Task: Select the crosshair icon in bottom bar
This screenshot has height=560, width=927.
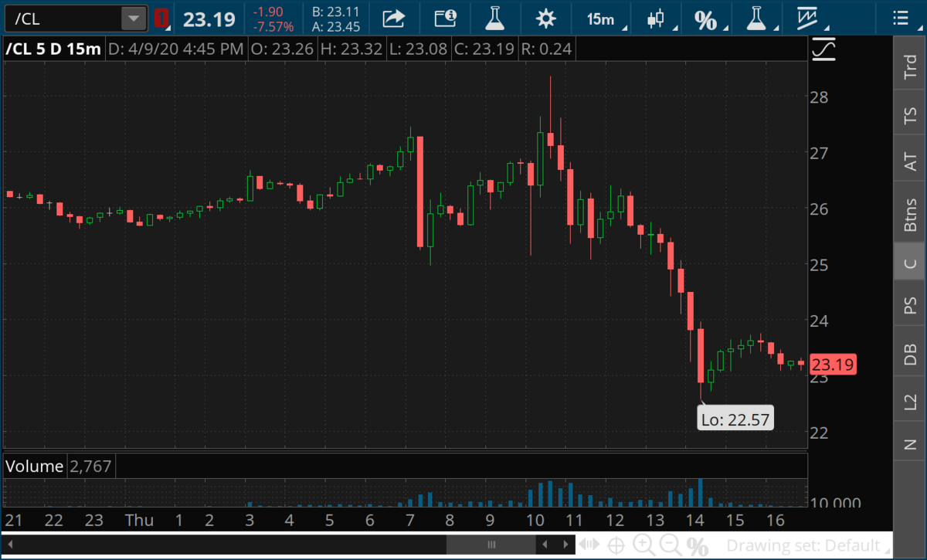Action: point(616,546)
